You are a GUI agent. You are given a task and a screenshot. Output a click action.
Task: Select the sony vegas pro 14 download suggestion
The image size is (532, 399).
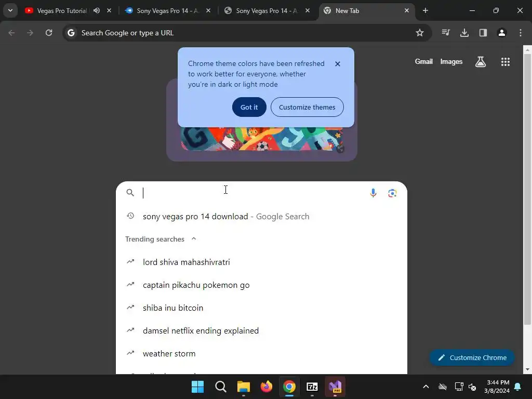[x=261, y=217]
